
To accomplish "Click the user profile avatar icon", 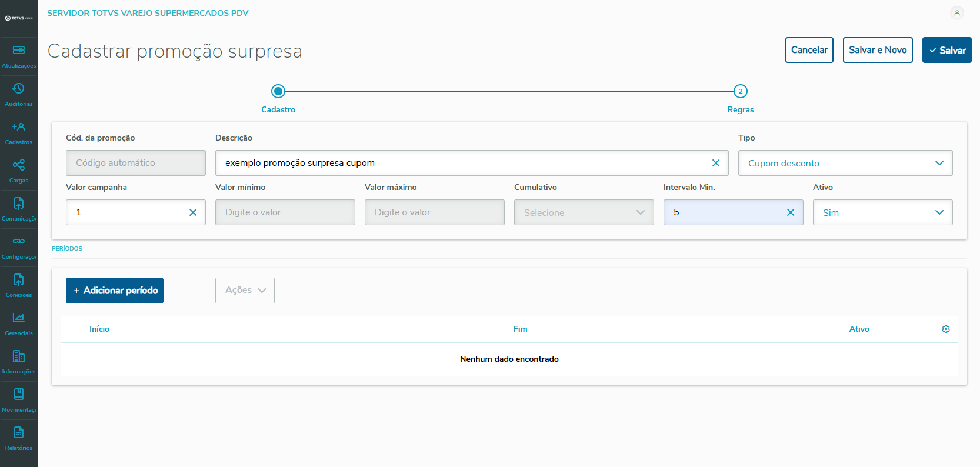I will pos(957,13).
